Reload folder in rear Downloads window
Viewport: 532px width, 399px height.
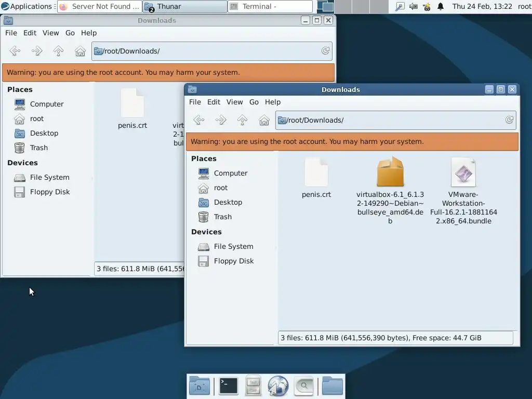tap(325, 50)
